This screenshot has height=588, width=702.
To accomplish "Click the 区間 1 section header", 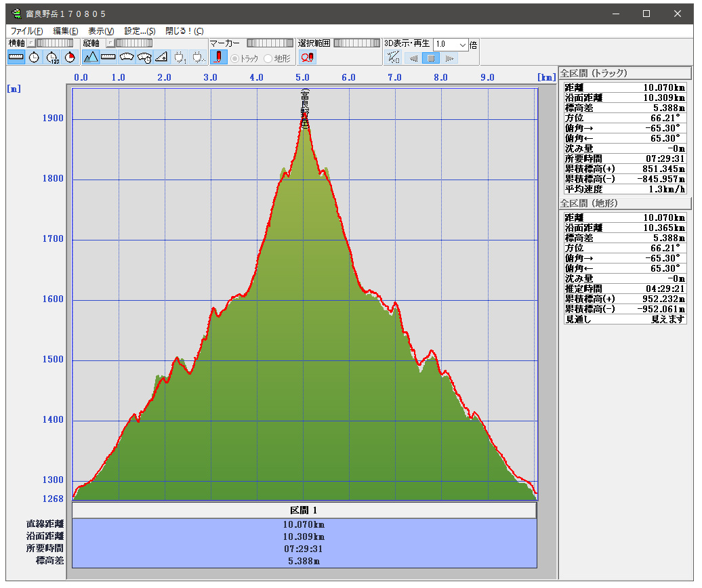I will [x=304, y=510].
